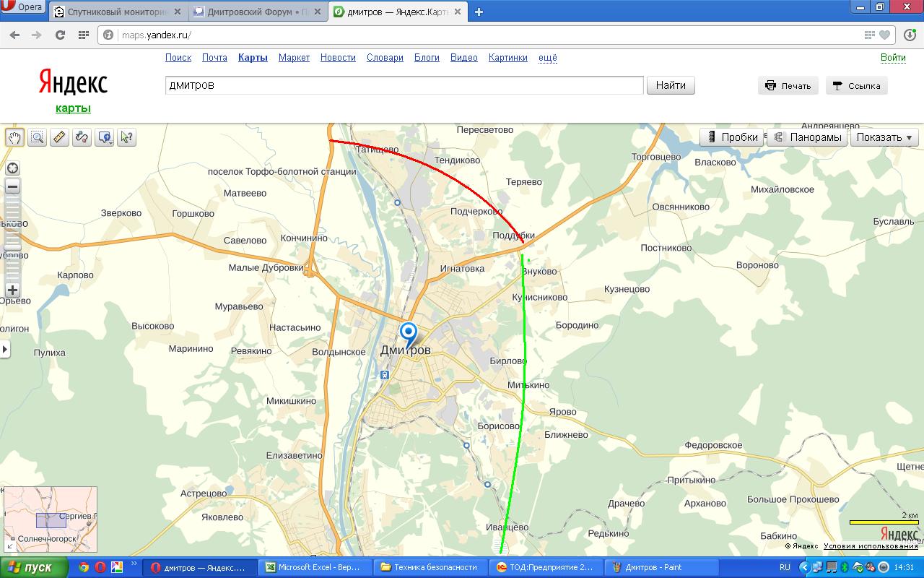The width and height of the screenshot is (924, 578).
Task: Click the map info pointer tool
Action: (x=127, y=137)
